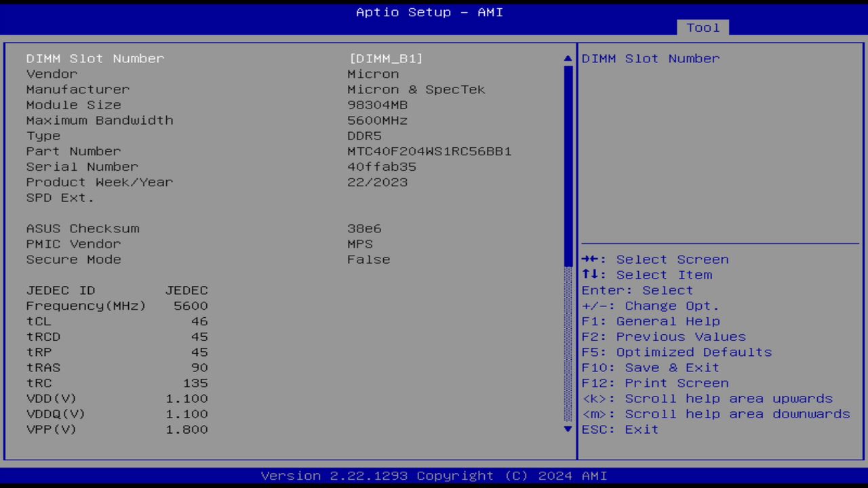Click the VDDQ(V) row label
The image size is (868, 488).
pos(56,414)
